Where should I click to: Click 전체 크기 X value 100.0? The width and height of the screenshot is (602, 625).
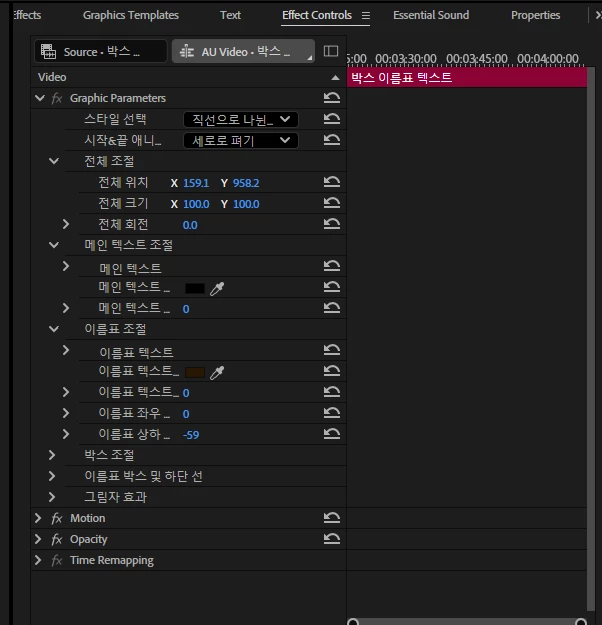click(196, 204)
